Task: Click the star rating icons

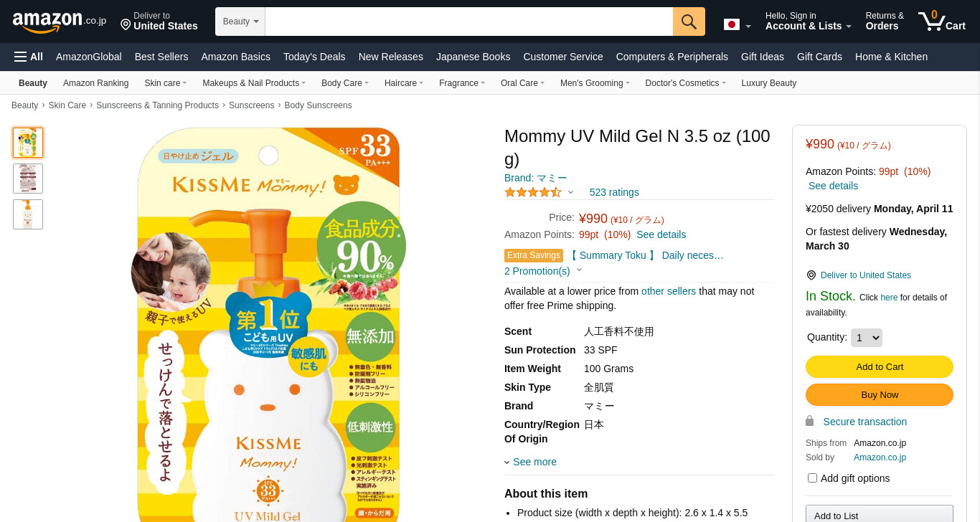Action: [x=533, y=192]
